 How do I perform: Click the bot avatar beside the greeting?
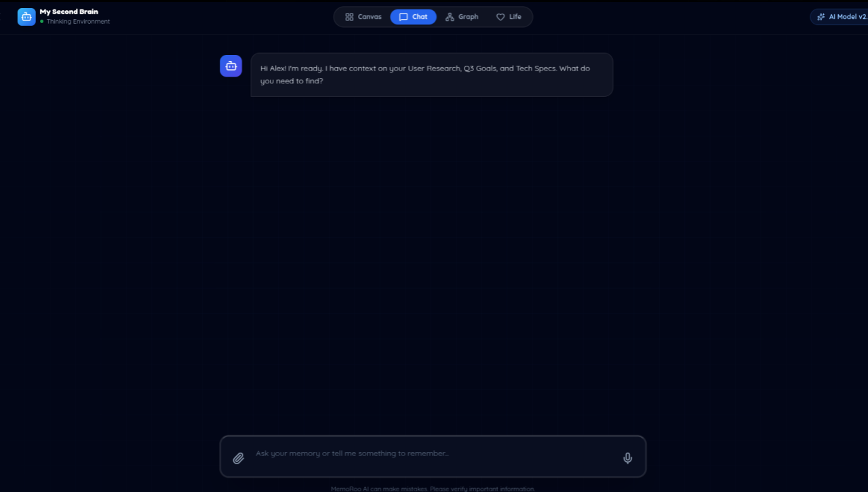231,66
